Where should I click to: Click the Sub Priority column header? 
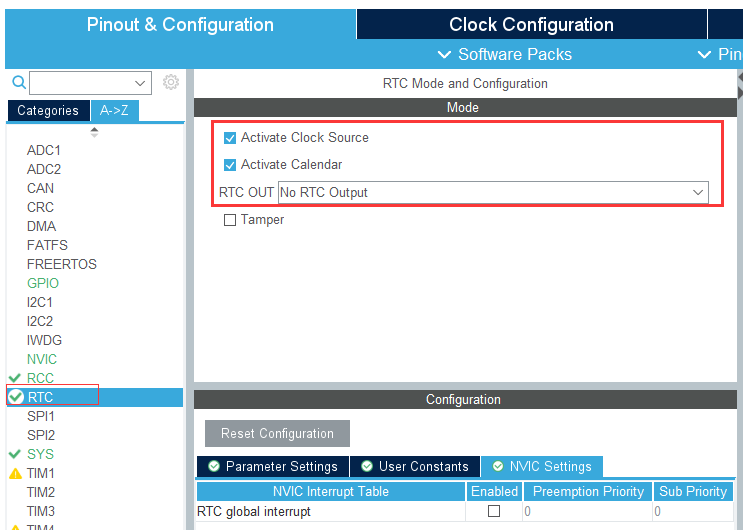(x=693, y=491)
